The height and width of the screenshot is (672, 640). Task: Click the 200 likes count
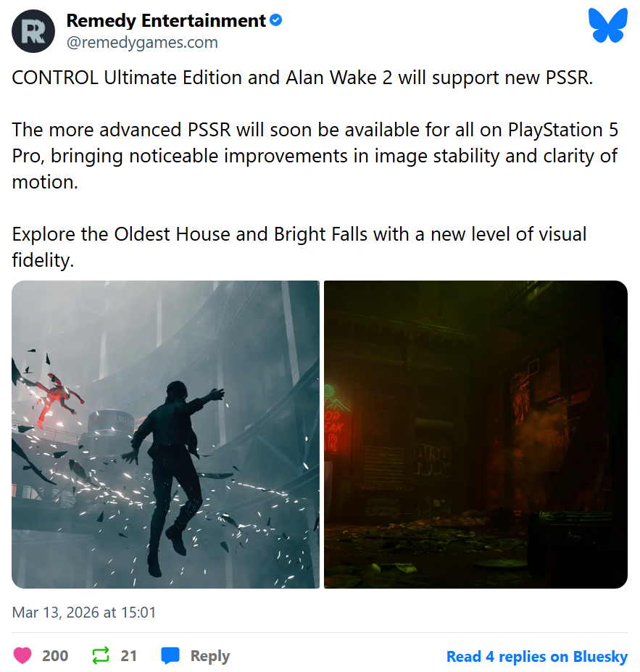click(x=55, y=656)
